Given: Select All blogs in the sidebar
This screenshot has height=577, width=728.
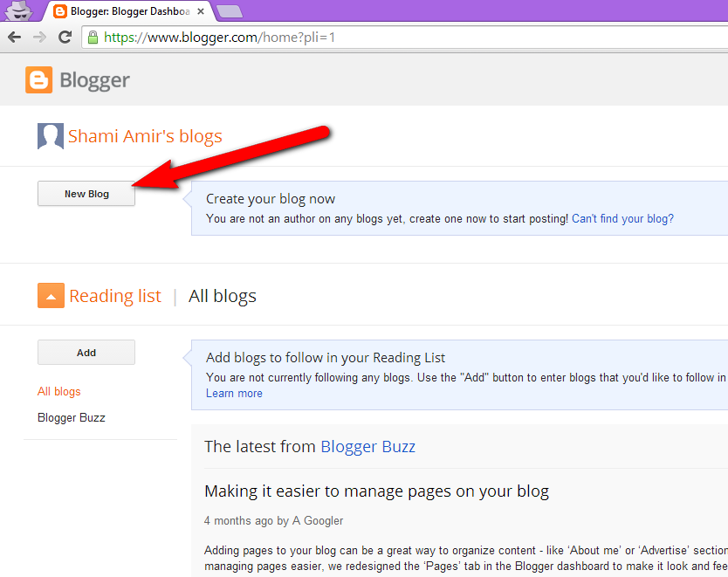Looking at the screenshot, I should (x=59, y=391).
